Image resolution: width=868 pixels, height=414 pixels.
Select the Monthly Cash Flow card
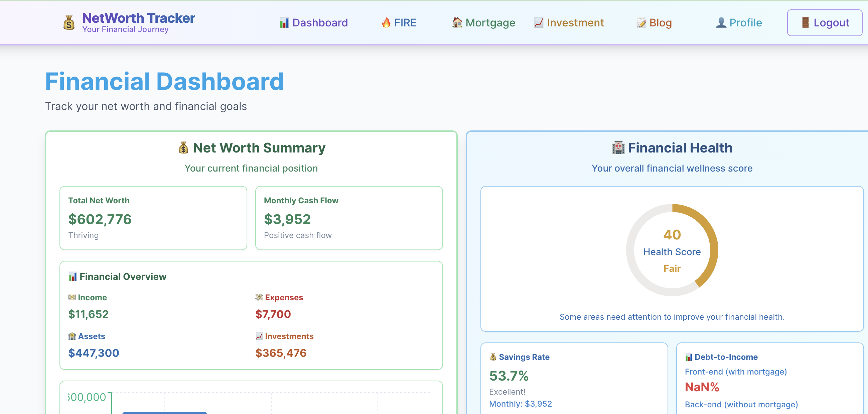pyautogui.click(x=349, y=218)
